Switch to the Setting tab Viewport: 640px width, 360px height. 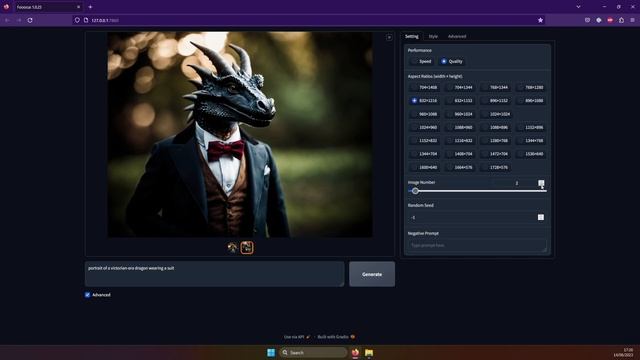click(x=411, y=36)
